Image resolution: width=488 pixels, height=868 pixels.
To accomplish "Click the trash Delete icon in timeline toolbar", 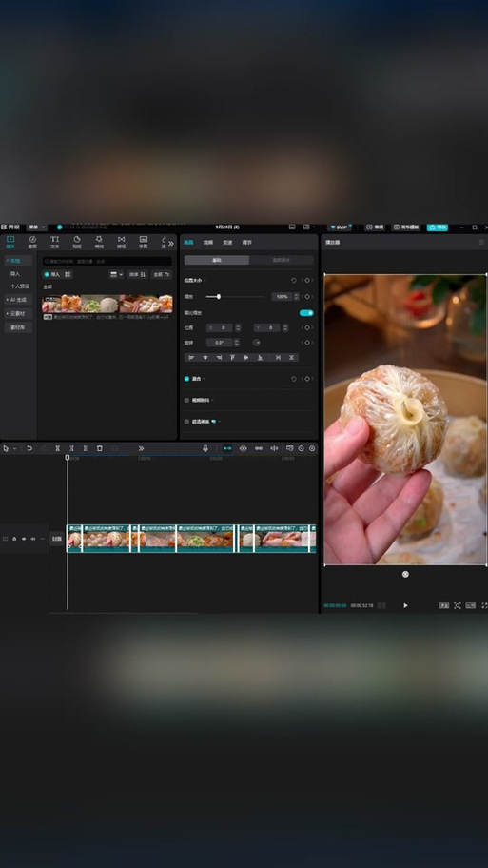I will pos(100,448).
